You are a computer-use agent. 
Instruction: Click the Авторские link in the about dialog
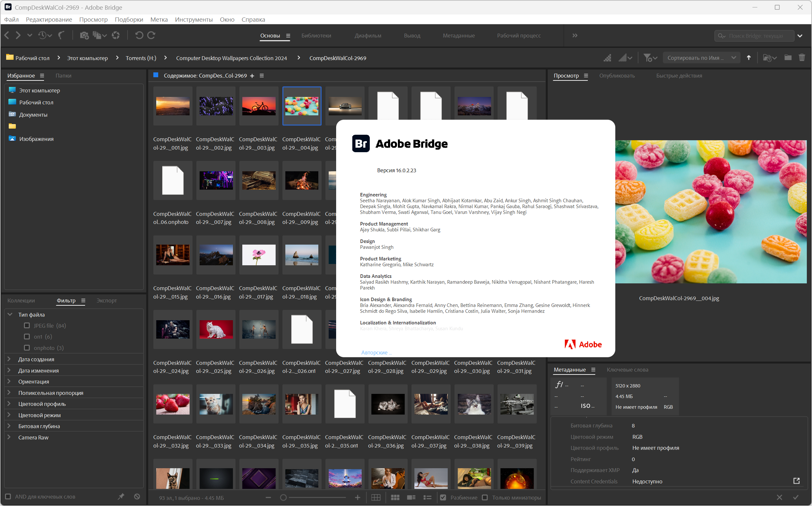[376, 353]
